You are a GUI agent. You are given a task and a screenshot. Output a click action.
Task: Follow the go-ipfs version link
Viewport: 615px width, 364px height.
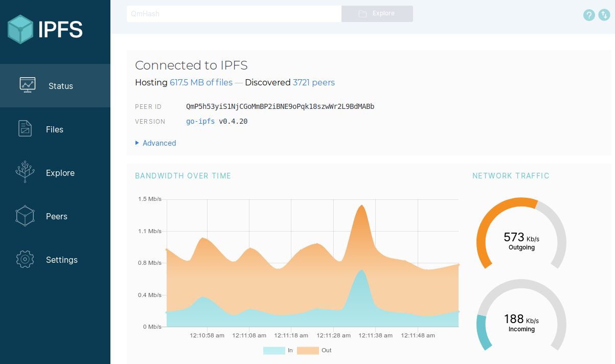201,121
